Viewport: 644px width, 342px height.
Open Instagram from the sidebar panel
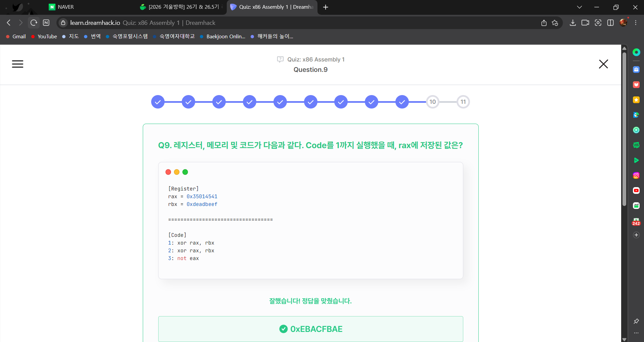coord(636,175)
